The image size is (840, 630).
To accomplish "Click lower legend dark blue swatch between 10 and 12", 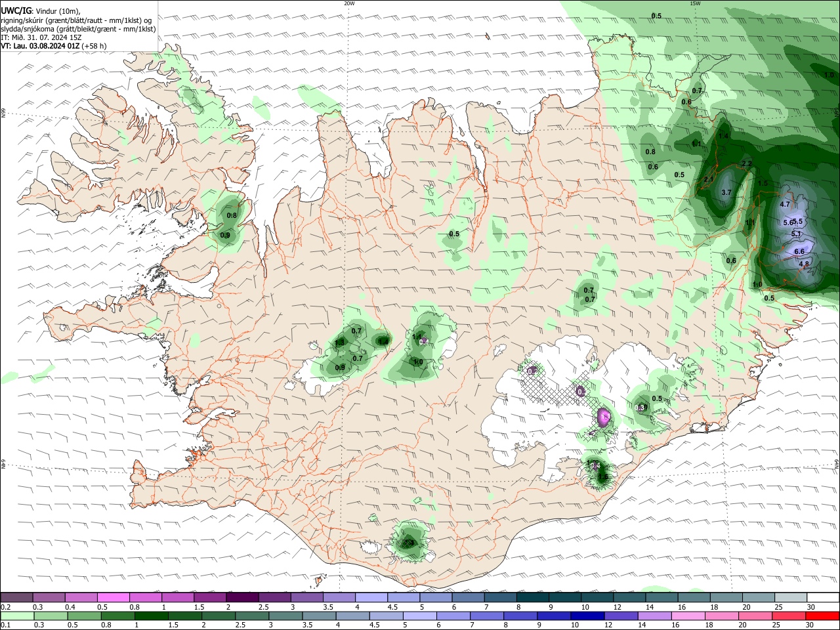I will coord(587,616).
